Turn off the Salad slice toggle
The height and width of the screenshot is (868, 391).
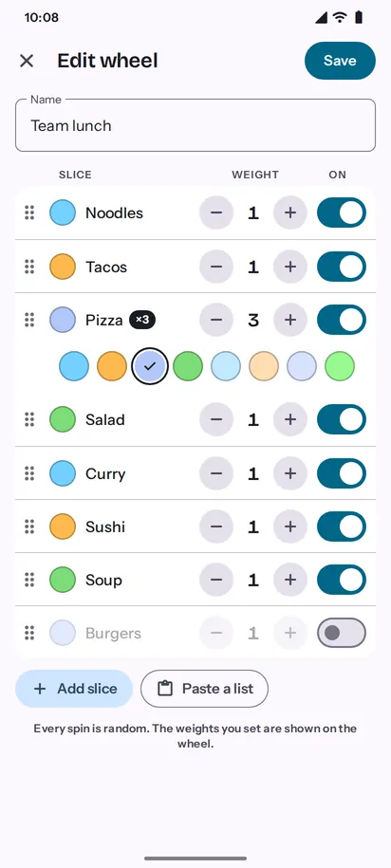coord(341,419)
